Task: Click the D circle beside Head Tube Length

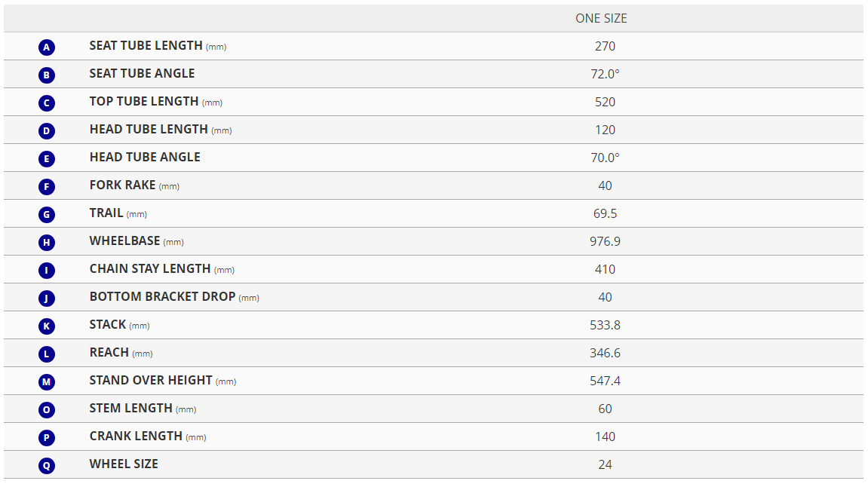Action: coord(47,130)
